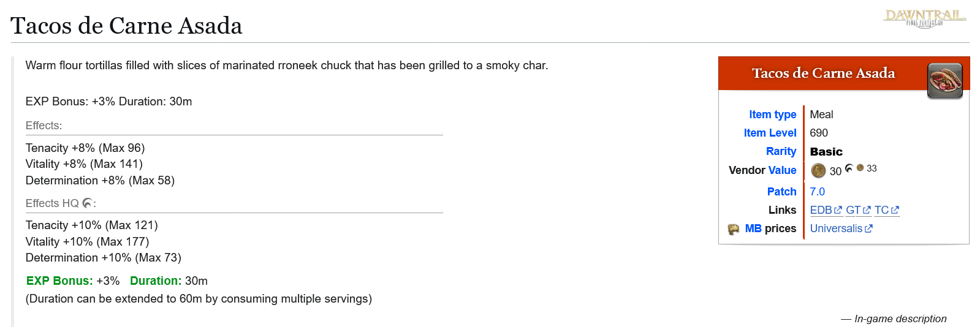Open the TC external link

(886, 210)
